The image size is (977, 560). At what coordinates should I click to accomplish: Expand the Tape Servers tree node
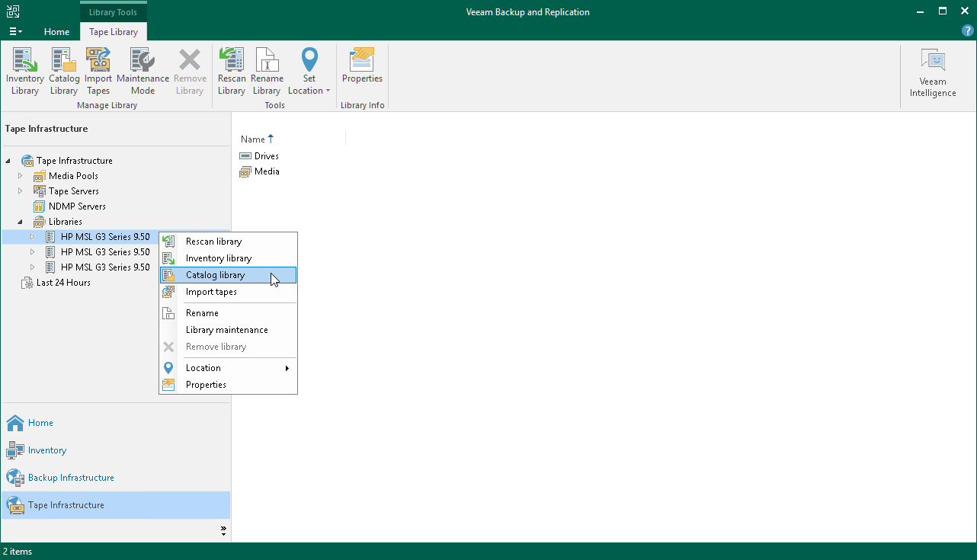pyautogui.click(x=21, y=191)
